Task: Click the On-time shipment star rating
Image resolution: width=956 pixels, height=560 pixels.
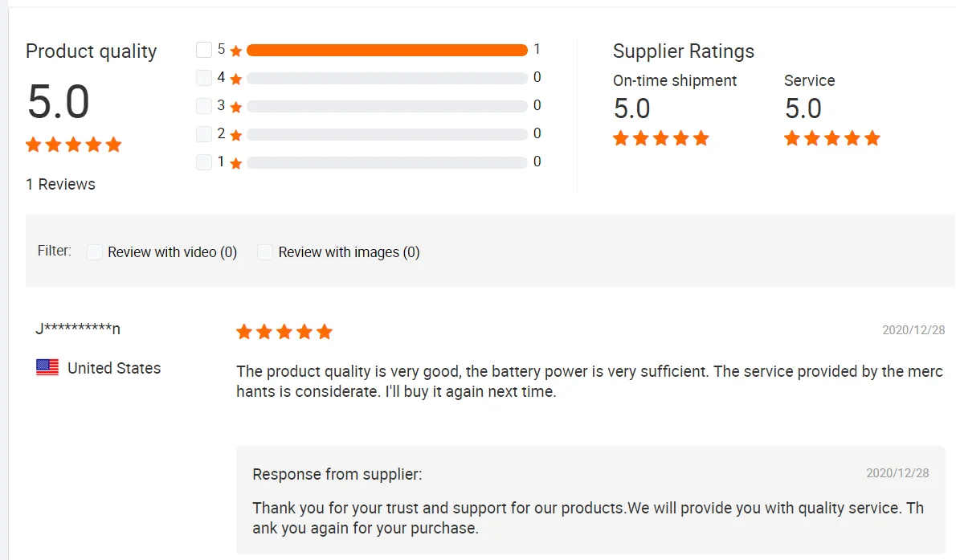Action: (x=661, y=138)
